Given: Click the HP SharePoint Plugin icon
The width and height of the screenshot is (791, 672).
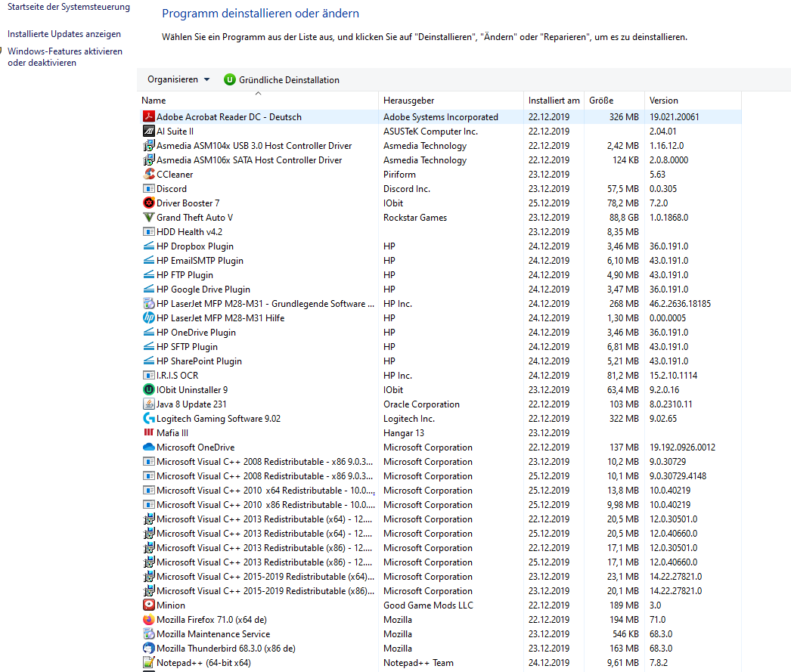Looking at the screenshot, I should [148, 361].
